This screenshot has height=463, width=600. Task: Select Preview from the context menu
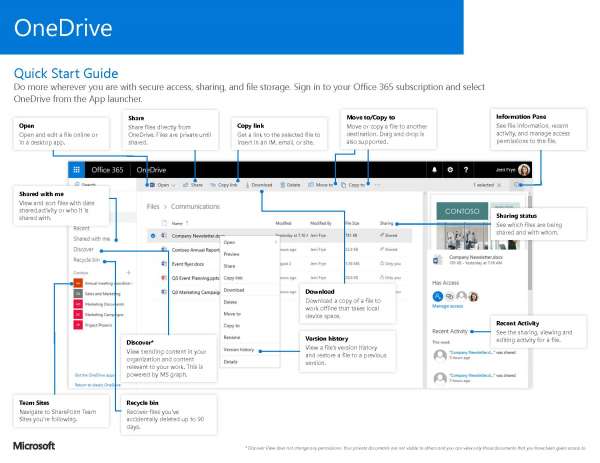[231, 254]
